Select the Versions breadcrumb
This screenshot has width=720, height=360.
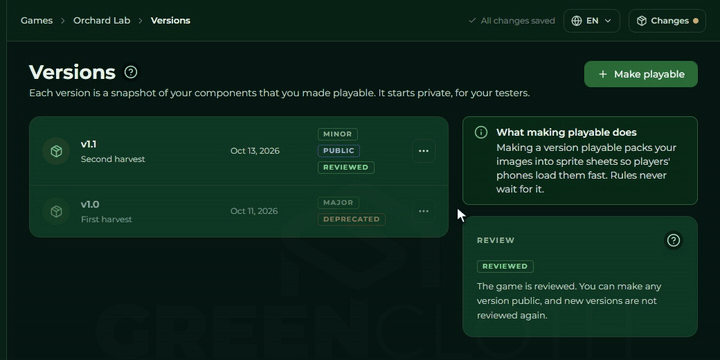click(170, 21)
